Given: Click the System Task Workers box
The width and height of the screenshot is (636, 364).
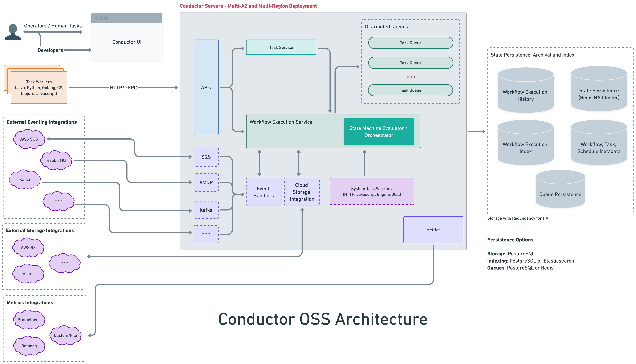Looking at the screenshot, I should point(372,191).
